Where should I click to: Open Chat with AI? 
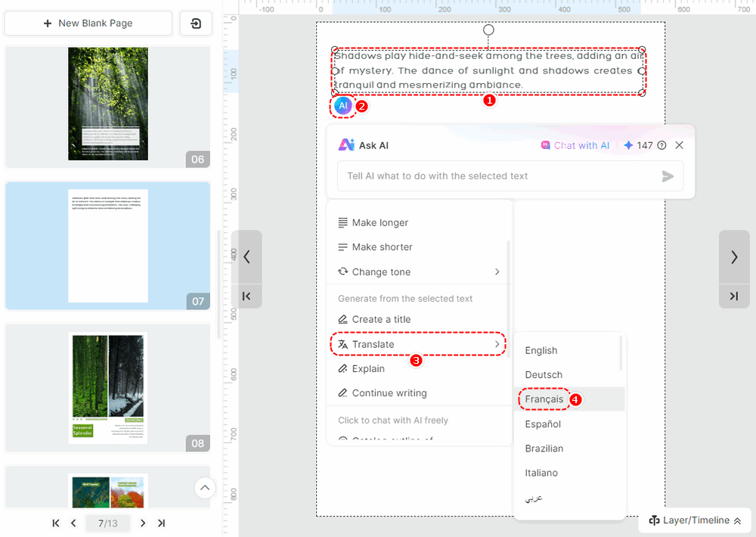coord(575,145)
